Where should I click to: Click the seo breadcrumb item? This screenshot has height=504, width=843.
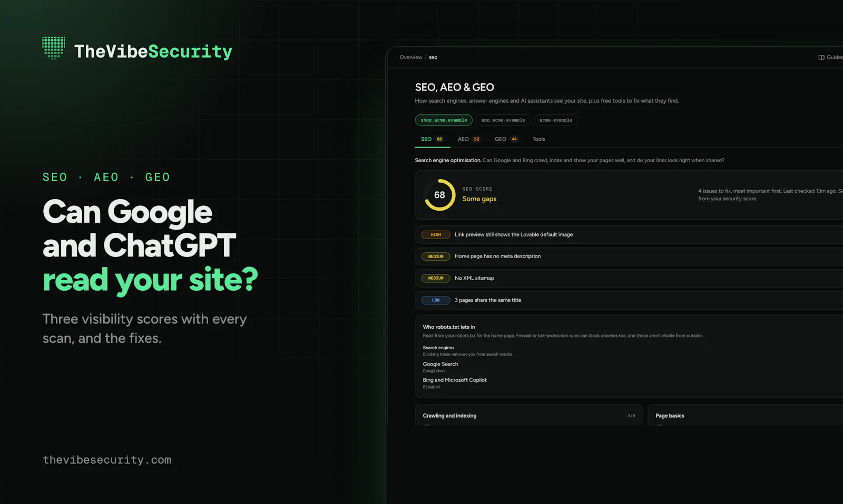click(x=433, y=57)
